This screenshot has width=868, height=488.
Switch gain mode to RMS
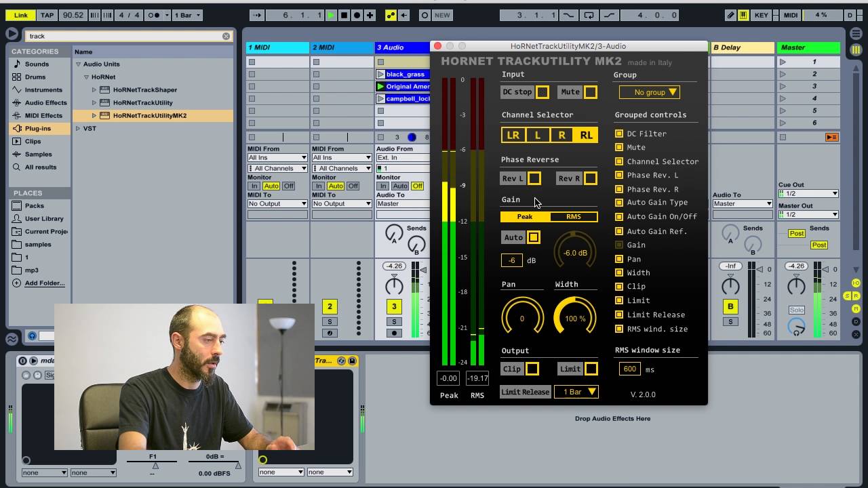tap(574, 217)
